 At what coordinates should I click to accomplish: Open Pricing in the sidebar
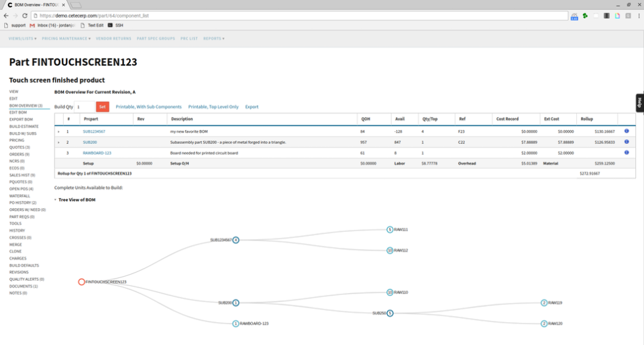click(17, 140)
